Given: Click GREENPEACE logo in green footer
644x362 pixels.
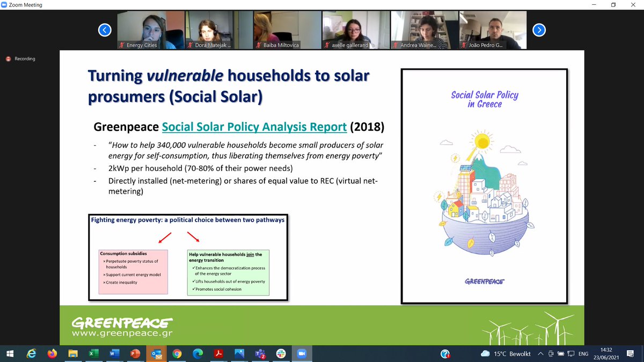Looking at the screenshot, I should (122, 323).
